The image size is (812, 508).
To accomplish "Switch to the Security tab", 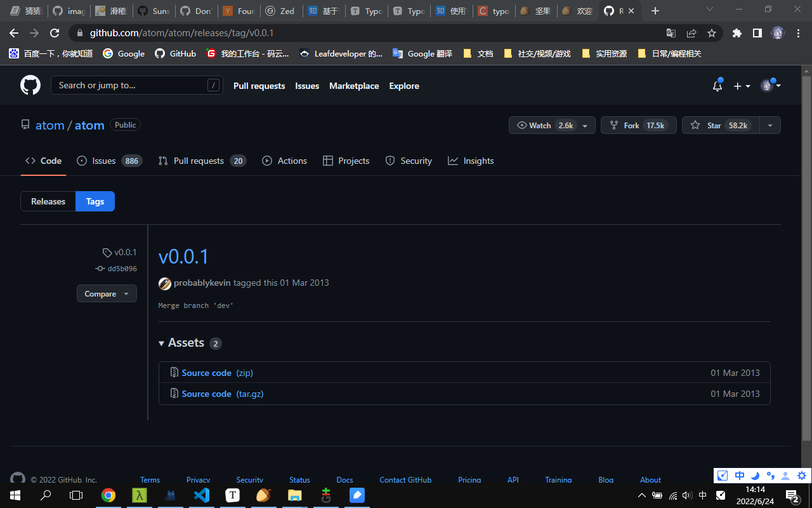I will click(x=409, y=161).
